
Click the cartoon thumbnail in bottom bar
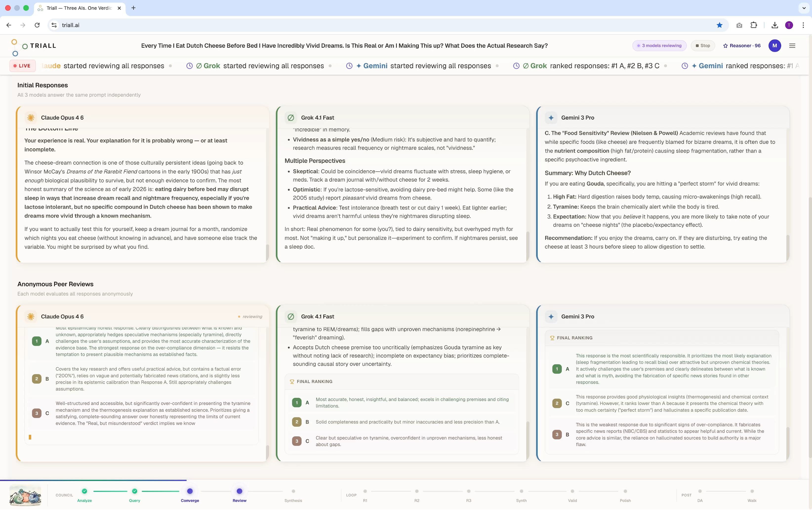click(25, 495)
